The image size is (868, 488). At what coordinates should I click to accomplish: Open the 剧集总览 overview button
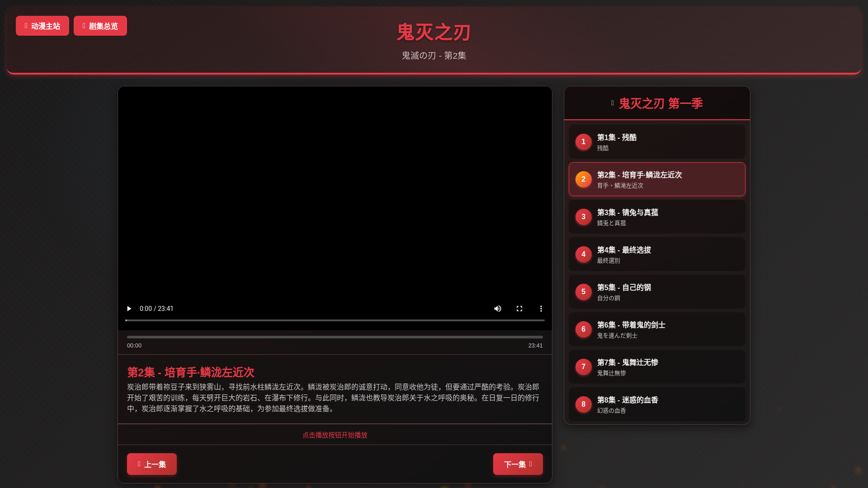[x=100, y=26]
